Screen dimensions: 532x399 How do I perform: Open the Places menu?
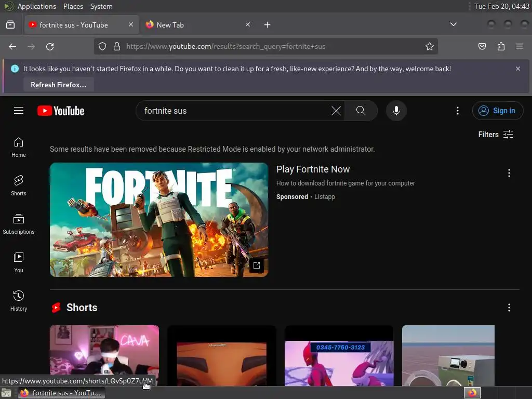[73, 6]
